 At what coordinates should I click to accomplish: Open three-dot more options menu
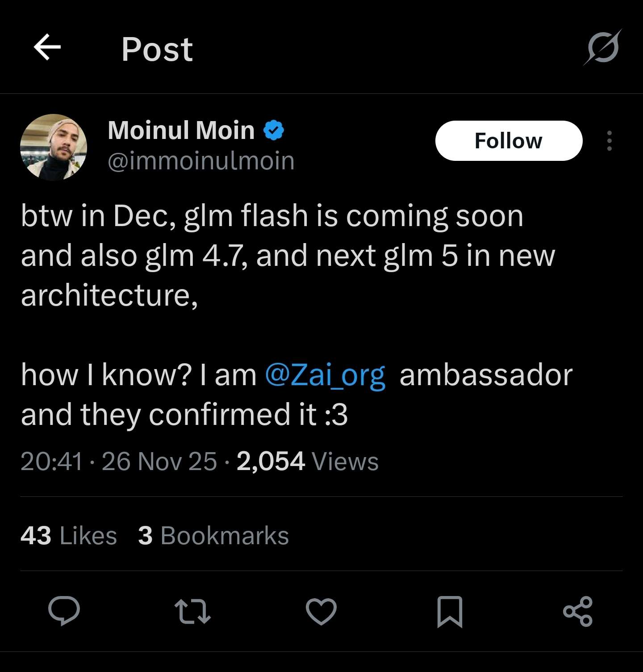[609, 141]
